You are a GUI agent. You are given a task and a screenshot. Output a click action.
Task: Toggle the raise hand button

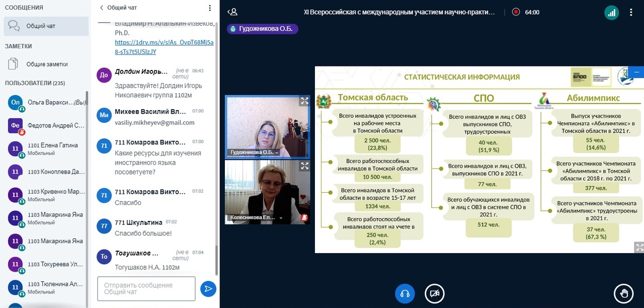(624, 293)
